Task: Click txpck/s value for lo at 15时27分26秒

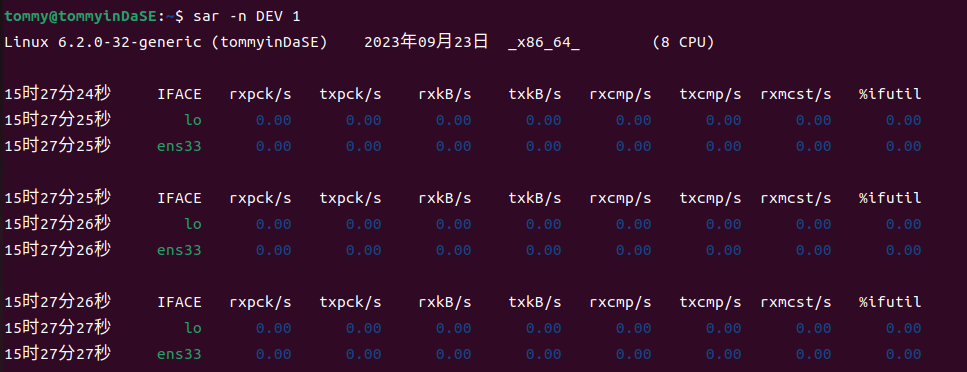Action: coord(364,224)
